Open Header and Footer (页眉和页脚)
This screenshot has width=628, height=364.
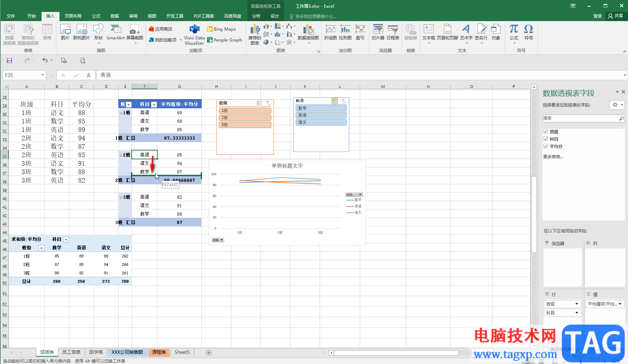[x=447, y=32]
